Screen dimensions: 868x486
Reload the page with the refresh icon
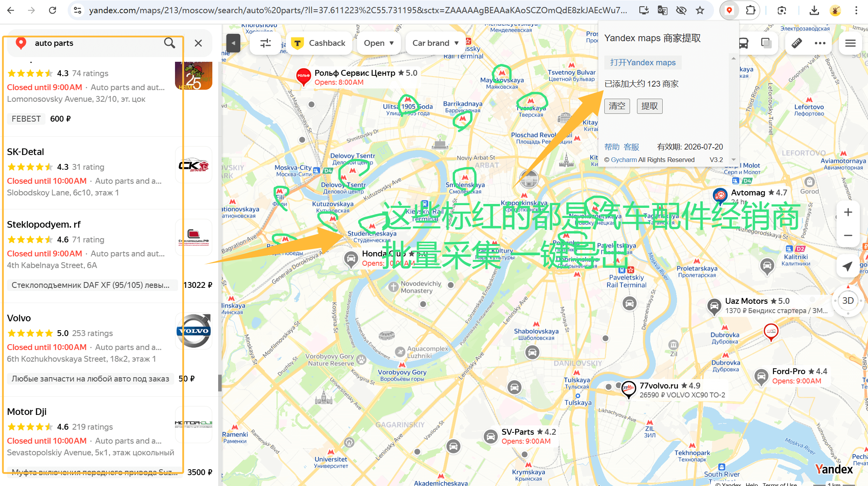(x=52, y=10)
